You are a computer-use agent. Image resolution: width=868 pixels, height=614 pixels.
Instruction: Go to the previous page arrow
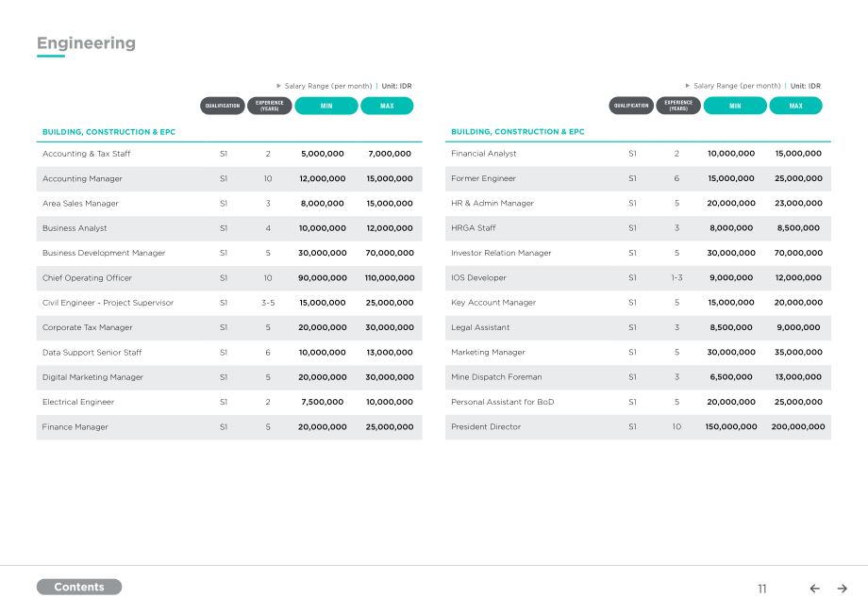coord(814,589)
